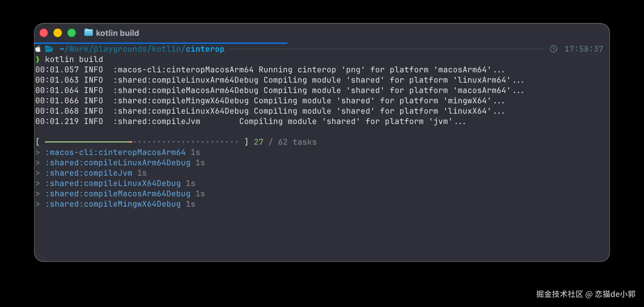Image resolution: width=644 pixels, height=307 pixels.
Task: Click the green zoom window button
Action: click(x=72, y=33)
